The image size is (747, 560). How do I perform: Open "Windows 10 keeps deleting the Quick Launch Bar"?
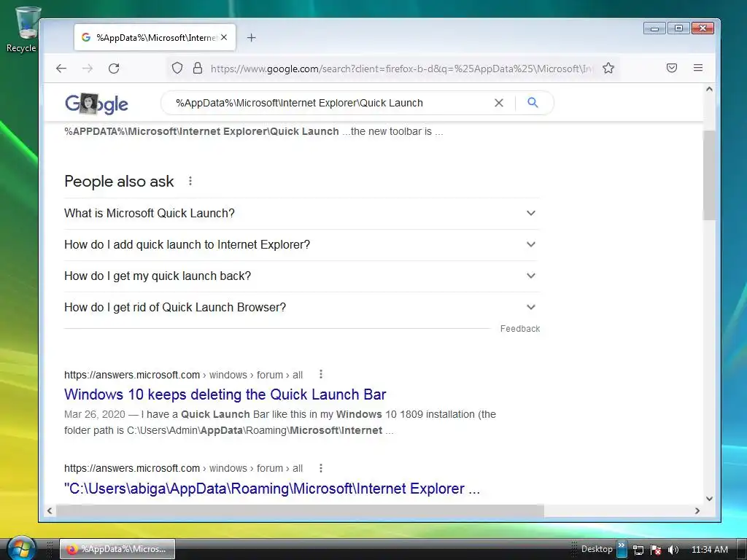(225, 394)
